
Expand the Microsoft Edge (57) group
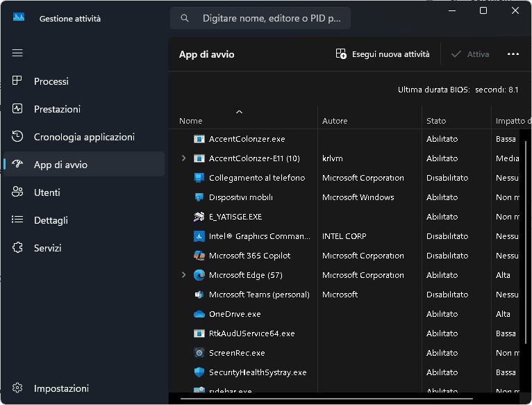point(183,275)
